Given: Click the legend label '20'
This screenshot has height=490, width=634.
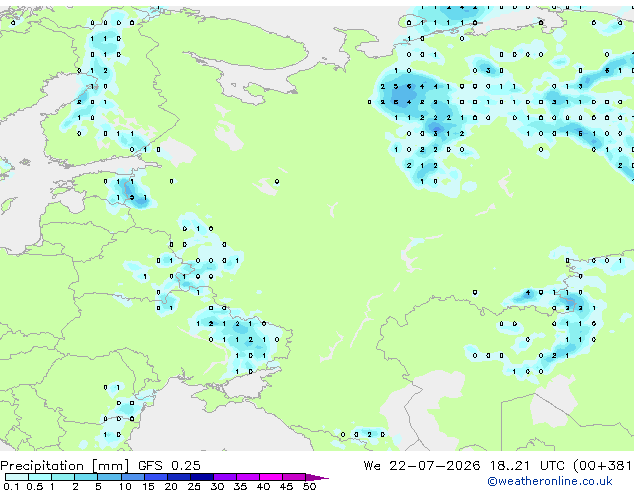Looking at the screenshot, I should click(171, 486).
